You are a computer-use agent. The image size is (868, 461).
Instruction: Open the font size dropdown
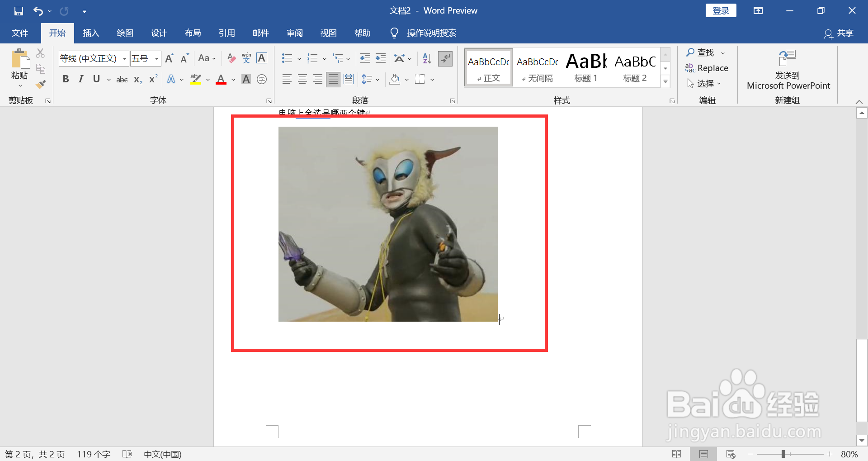pyautogui.click(x=156, y=58)
